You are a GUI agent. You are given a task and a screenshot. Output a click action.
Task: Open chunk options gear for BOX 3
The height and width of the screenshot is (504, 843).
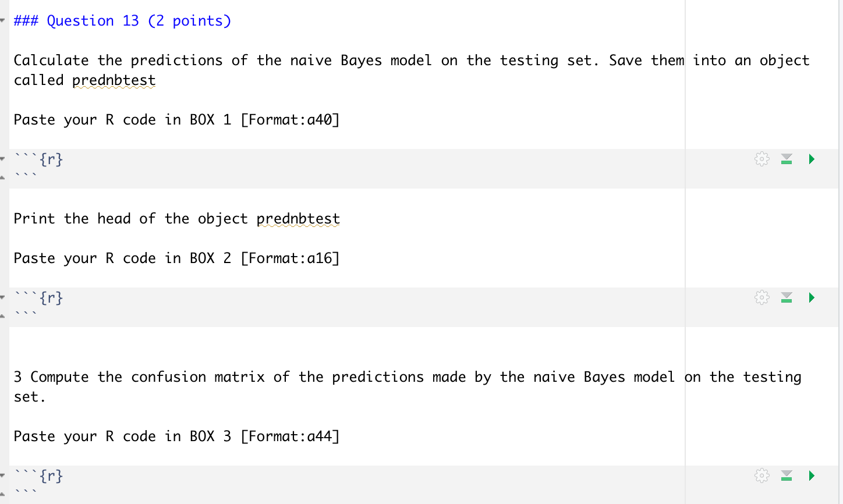tap(761, 475)
